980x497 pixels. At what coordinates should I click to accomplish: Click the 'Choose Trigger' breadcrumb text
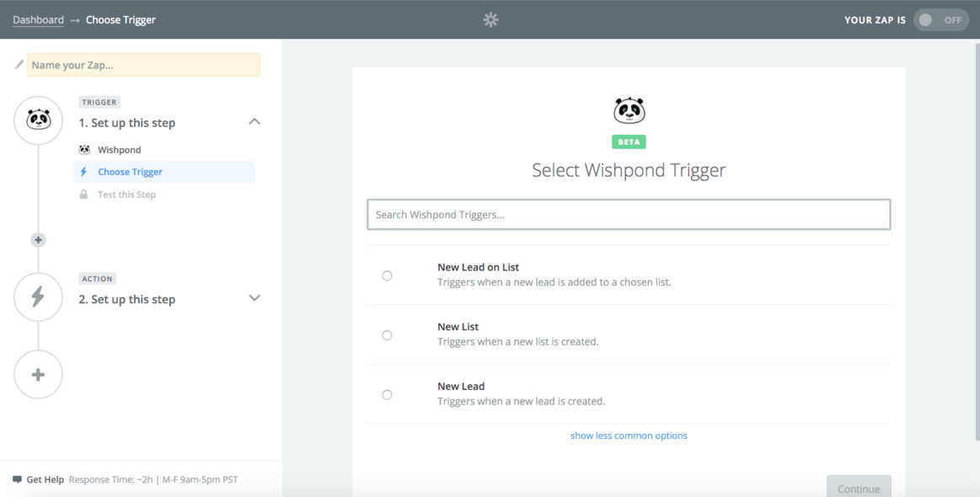[120, 20]
